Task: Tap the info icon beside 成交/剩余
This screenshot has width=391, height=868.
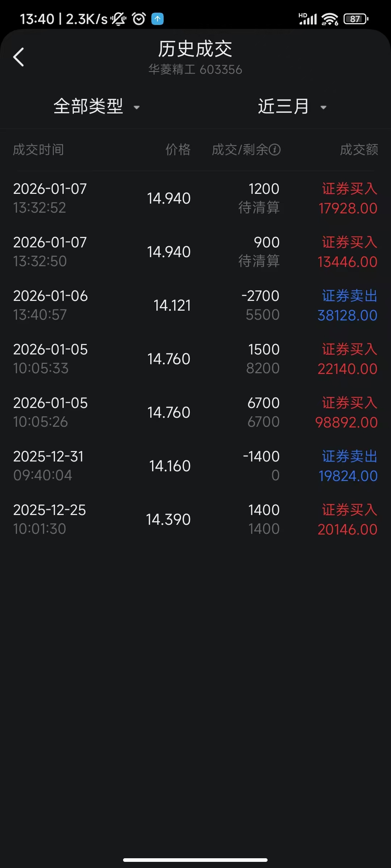Action: click(x=275, y=149)
